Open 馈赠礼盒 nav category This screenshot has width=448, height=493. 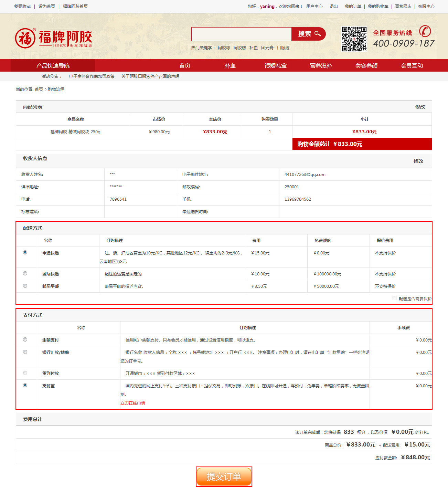click(x=276, y=65)
